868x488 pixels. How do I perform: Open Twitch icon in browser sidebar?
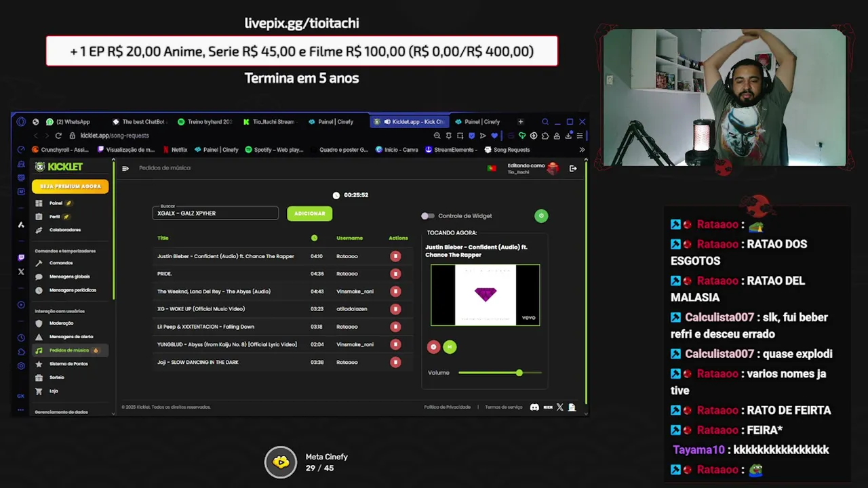(x=21, y=258)
